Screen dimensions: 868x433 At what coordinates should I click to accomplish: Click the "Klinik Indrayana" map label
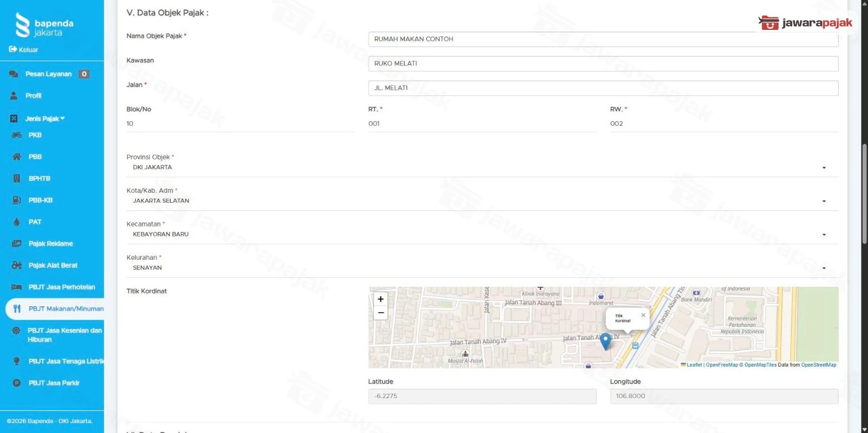[x=540, y=294]
